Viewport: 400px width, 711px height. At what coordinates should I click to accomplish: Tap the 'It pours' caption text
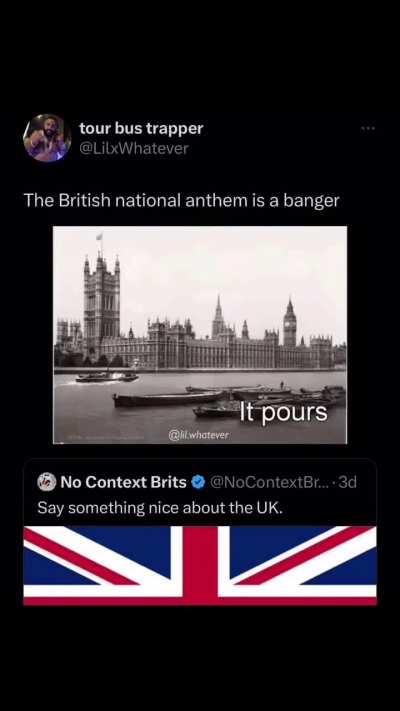(283, 413)
